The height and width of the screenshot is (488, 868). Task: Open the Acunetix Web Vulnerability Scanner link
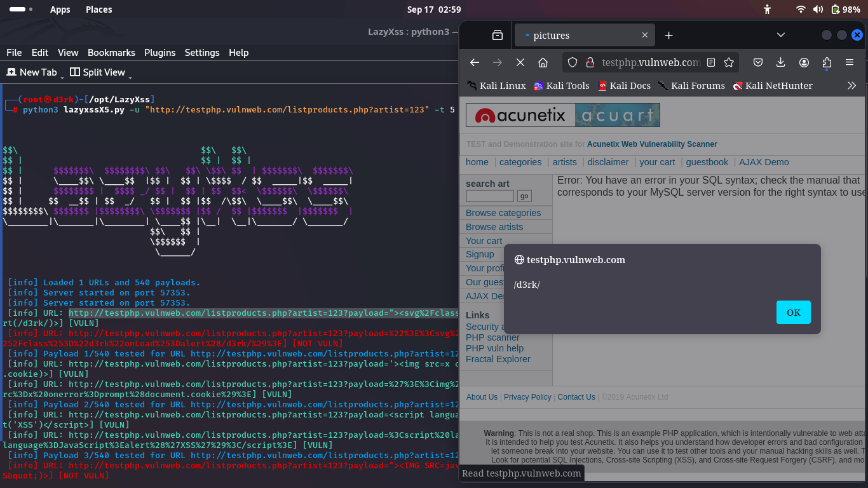(x=652, y=144)
